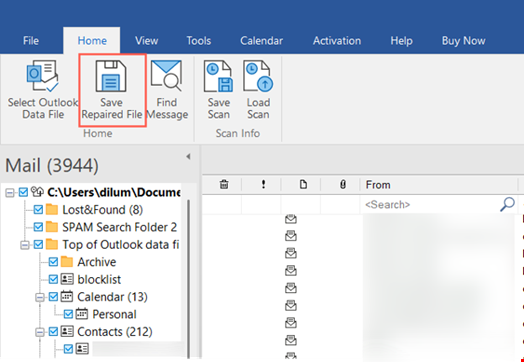Click the attachment paperclip column header

tap(343, 185)
